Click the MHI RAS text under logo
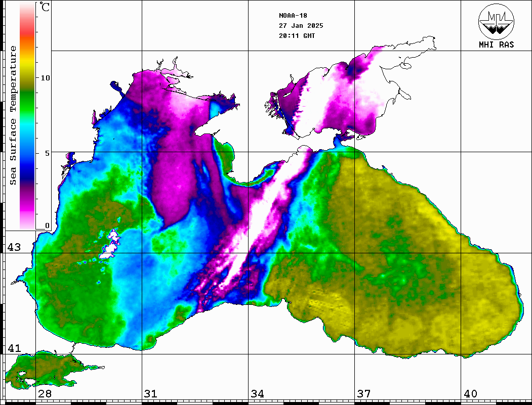The height and width of the screenshot is (405, 532). [496, 44]
